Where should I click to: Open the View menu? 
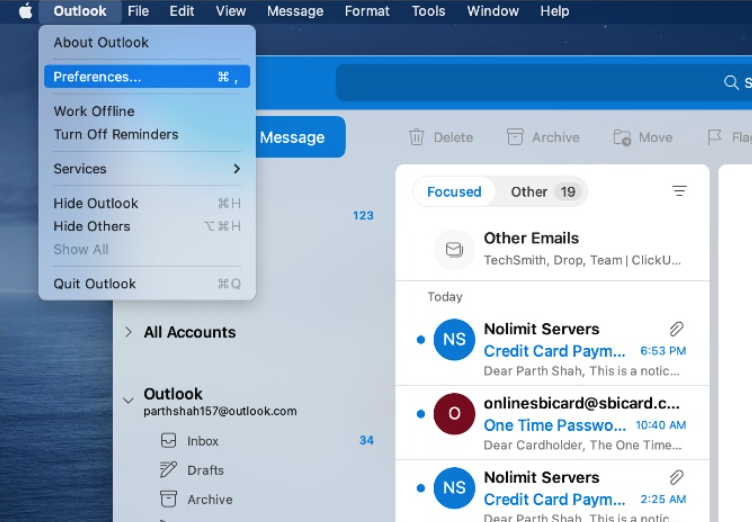click(x=231, y=11)
